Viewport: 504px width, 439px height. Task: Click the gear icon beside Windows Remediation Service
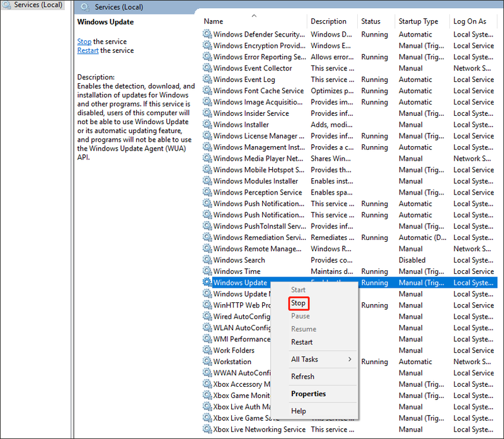coord(207,237)
